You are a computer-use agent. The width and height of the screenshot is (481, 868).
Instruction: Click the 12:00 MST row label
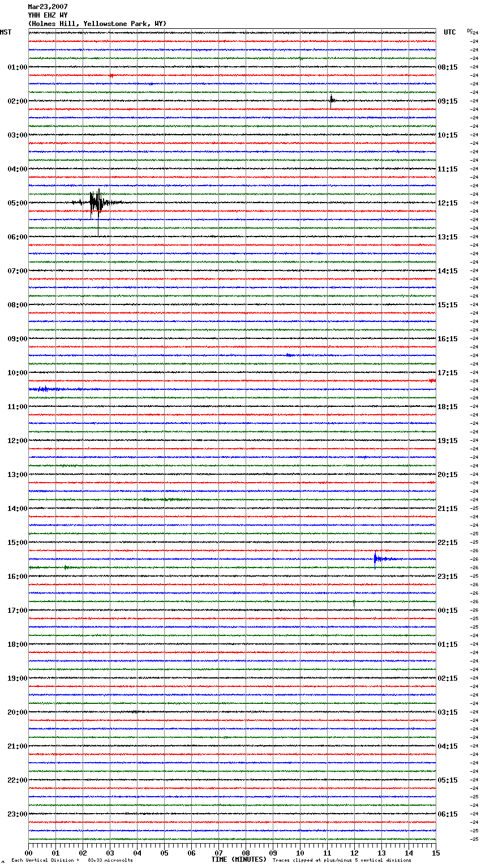(x=18, y=441)
